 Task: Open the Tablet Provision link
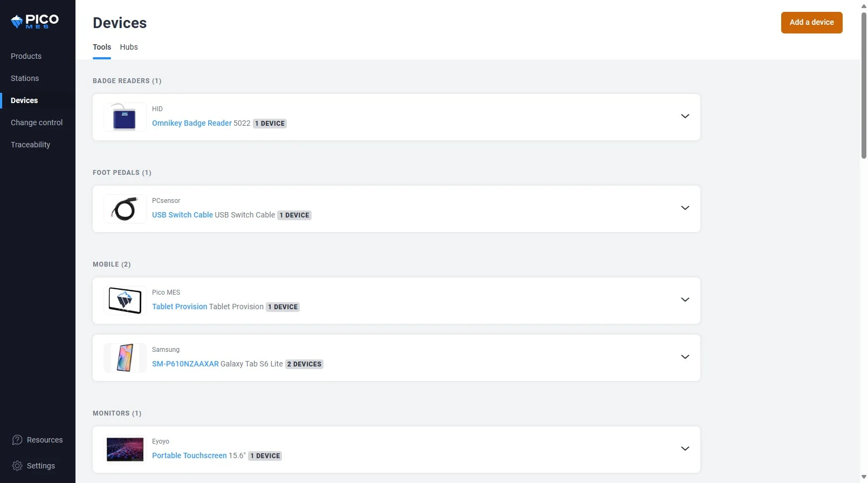[180, 307]
